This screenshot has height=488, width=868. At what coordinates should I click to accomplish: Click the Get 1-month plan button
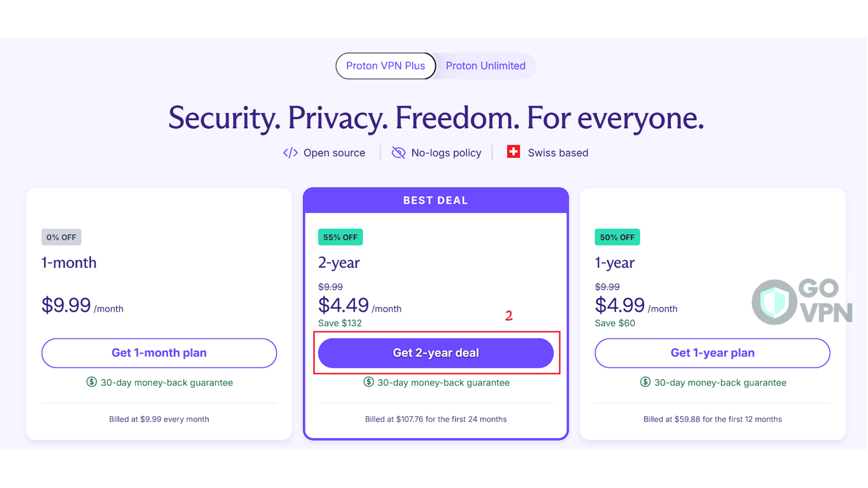tap(159, 353)
